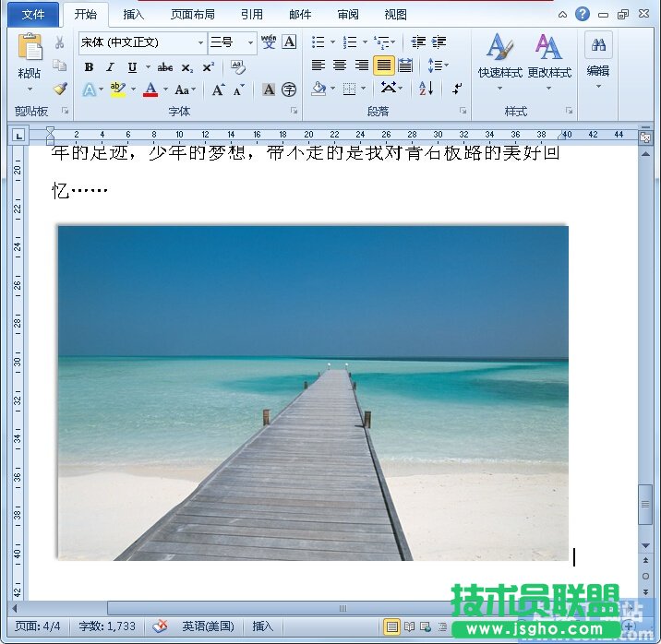Open the font name dropdown (宋体)
Image resolution: width=661 pixels, height=644 pixels.
click(x=200, y=42)
